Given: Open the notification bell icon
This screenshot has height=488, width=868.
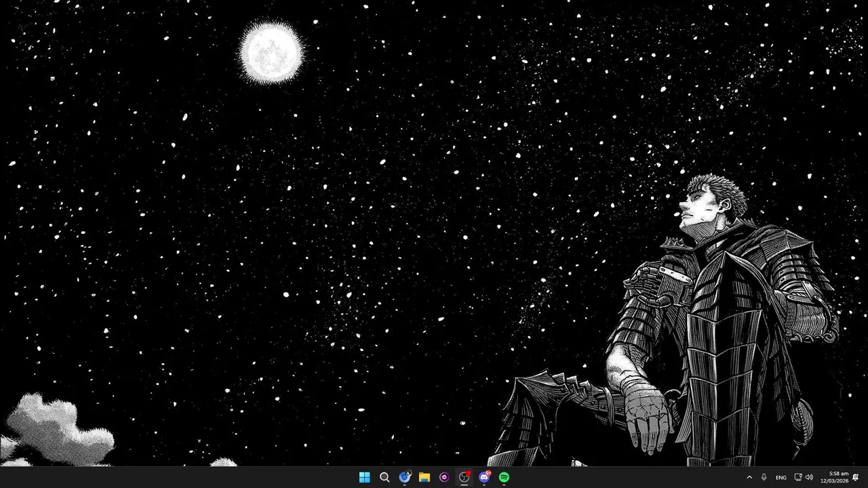Looking at the screenshot, I should (856, 477).
